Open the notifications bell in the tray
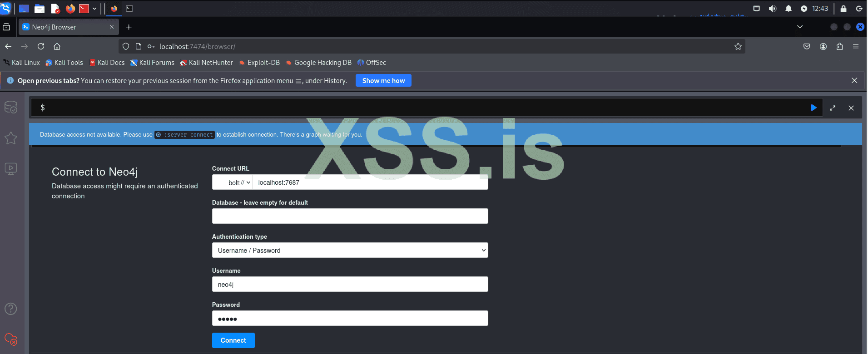868x354 pixels. click(789, 9)
